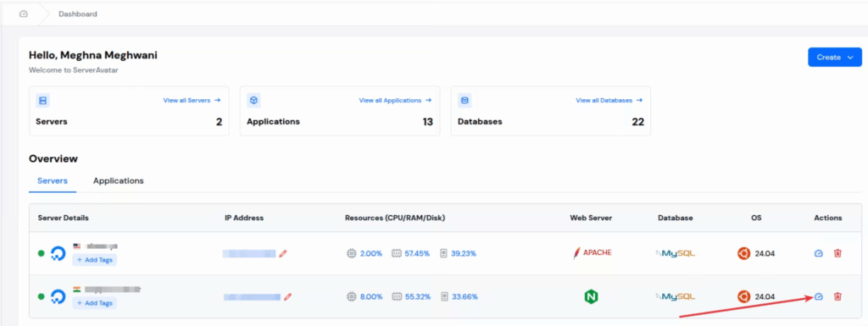Follow the View all Databases link

pyautogui.click(x=609, y=101)
